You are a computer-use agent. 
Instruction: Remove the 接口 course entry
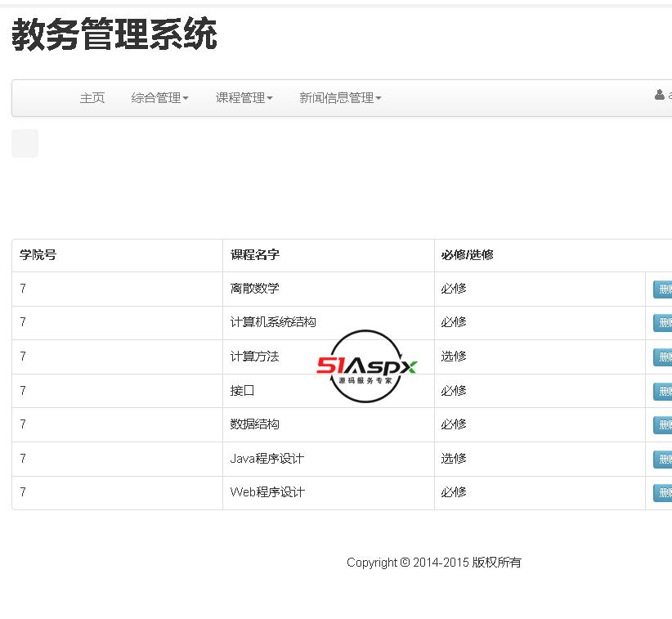663,392
